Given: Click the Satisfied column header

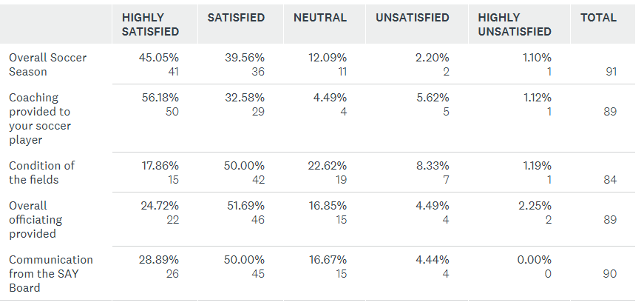Looking at the screenshot, I should coord(236,18).
